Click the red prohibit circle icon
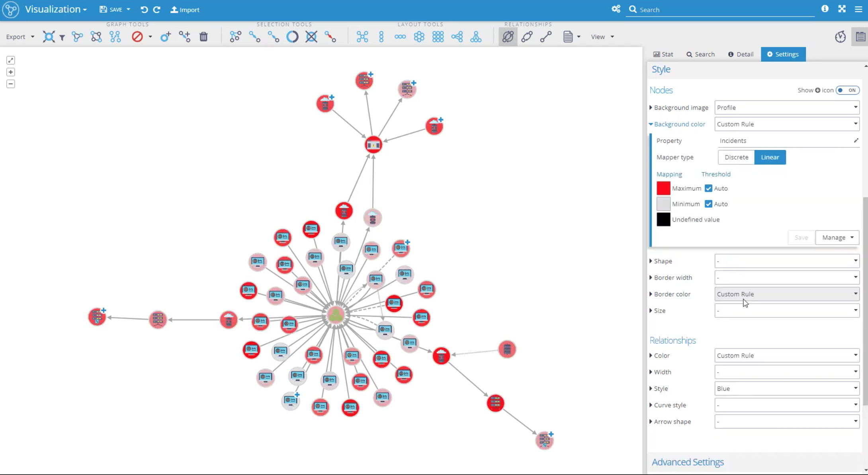This screenshot has width=868, height=475. (x=137, y=37)
